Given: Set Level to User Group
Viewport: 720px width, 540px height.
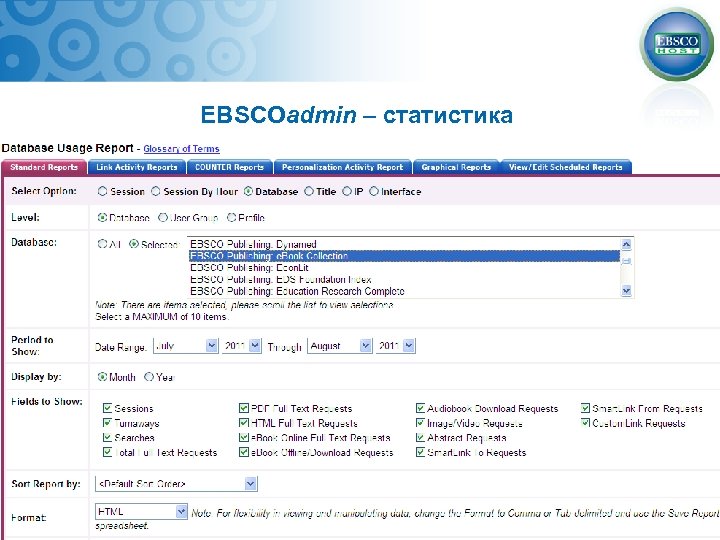Looking at the screenshot, I should pos(163,218).
